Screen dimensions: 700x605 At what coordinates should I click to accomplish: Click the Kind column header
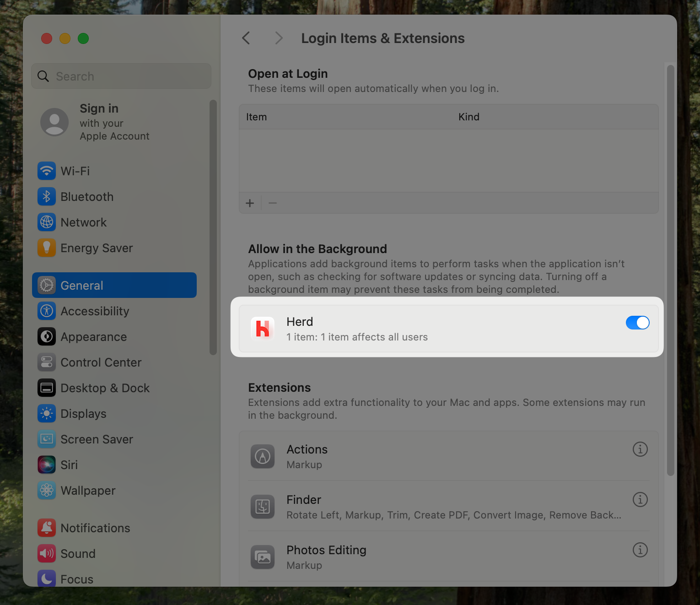pos(469,117)
